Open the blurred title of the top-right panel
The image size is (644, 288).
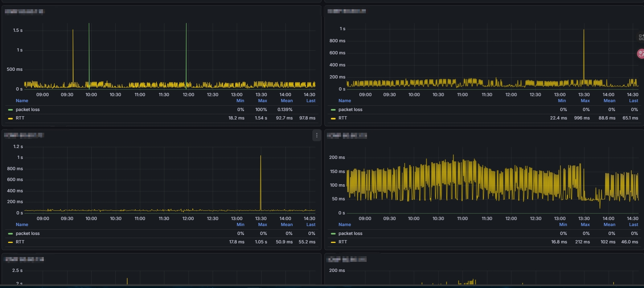[347, 11]
